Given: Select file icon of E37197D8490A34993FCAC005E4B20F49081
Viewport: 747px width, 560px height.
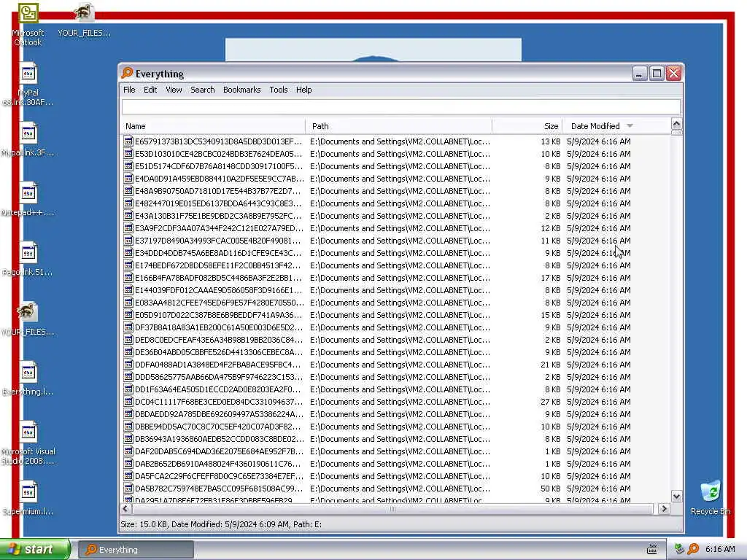Looking at the screenshot, I should [128, 240].
